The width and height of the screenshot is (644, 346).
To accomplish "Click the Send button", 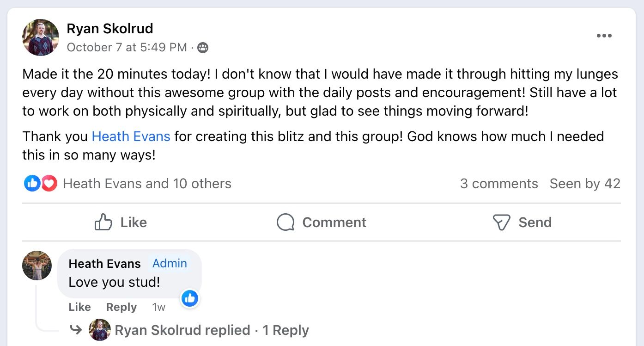I will (x=522, y=222).
